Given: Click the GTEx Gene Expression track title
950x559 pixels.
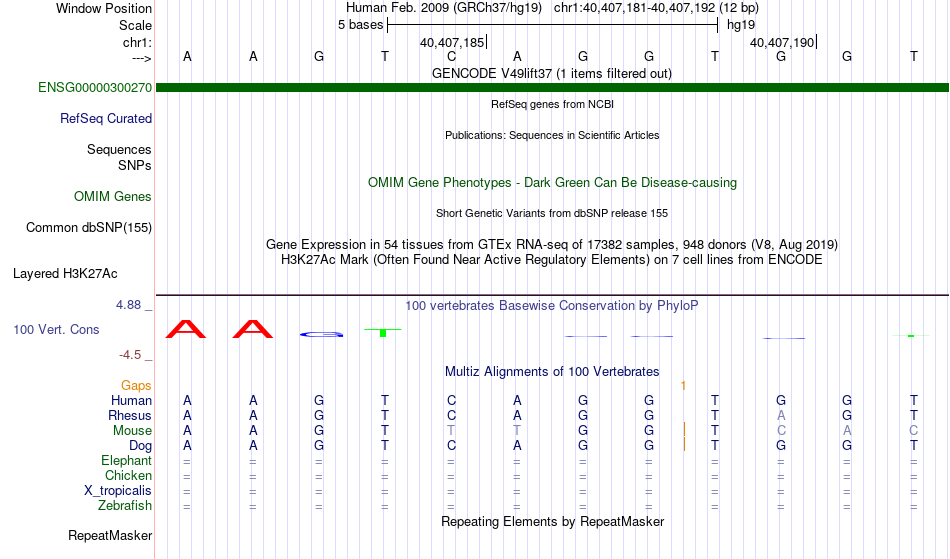Looking at the screenshot, I should click(552, 244).
